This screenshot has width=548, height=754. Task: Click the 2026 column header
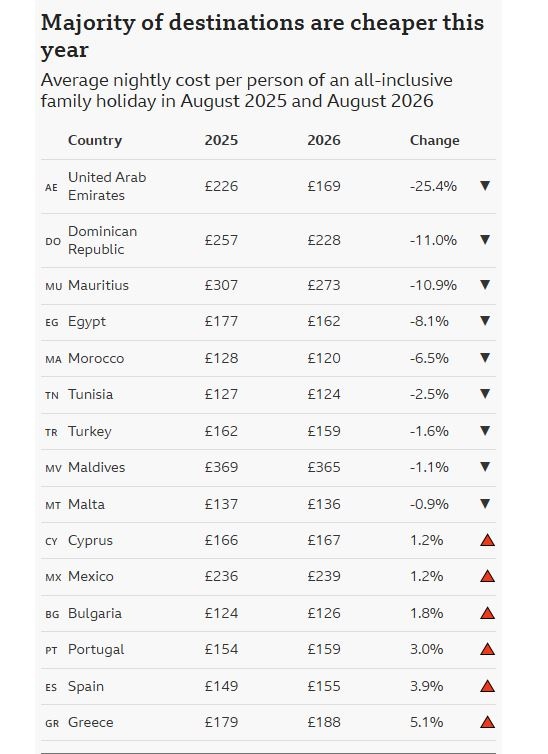(x=324, y=140)
